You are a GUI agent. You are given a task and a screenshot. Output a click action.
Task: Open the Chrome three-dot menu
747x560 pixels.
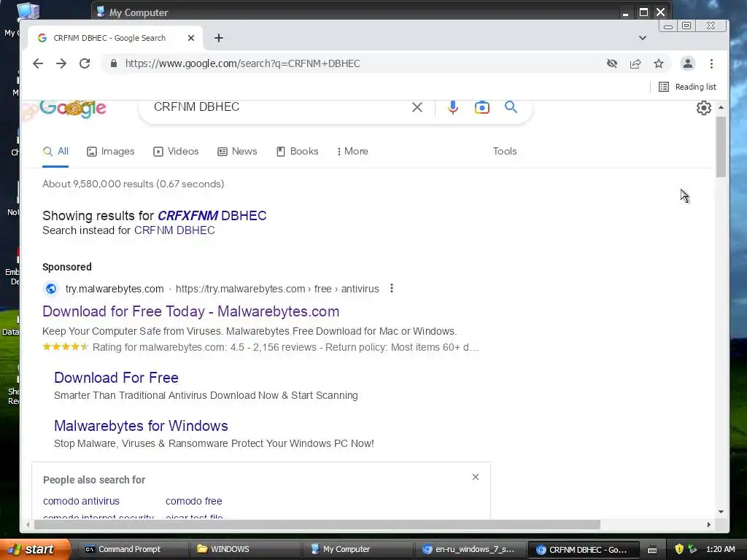(711, 63)
